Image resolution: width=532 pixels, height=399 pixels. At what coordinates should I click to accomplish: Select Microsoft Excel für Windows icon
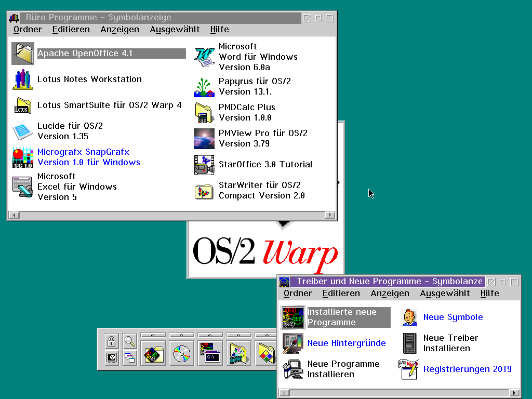23,187
